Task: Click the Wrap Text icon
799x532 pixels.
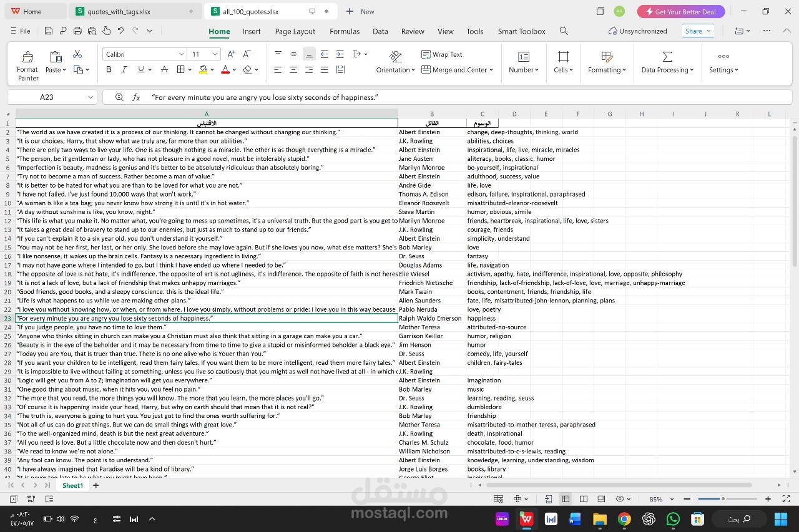Action: (425, 54)
